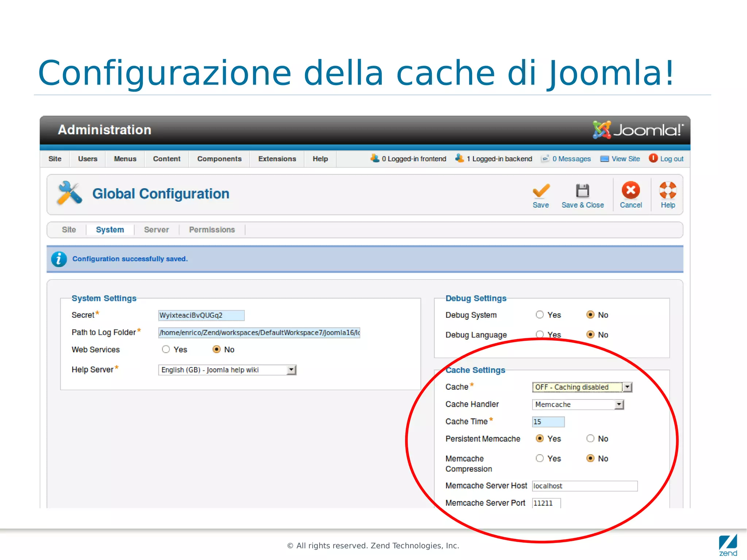Image resolution: width=747 pixels, height=560 pixels.
Task: Click the Cancel button label
Action: [x=631, y=205]
